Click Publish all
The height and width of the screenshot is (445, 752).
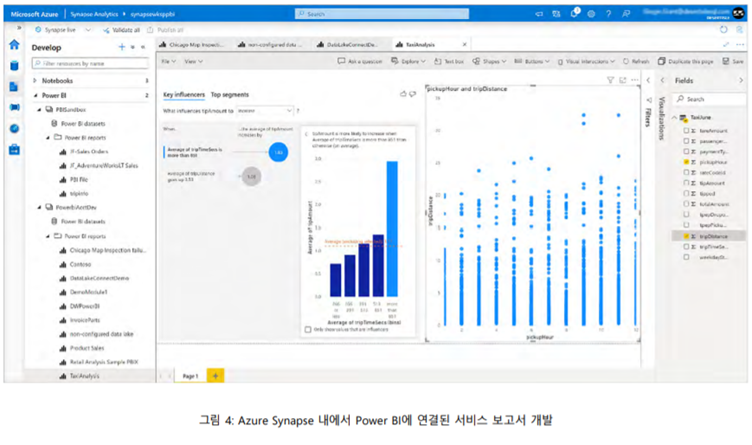(165, 30)
